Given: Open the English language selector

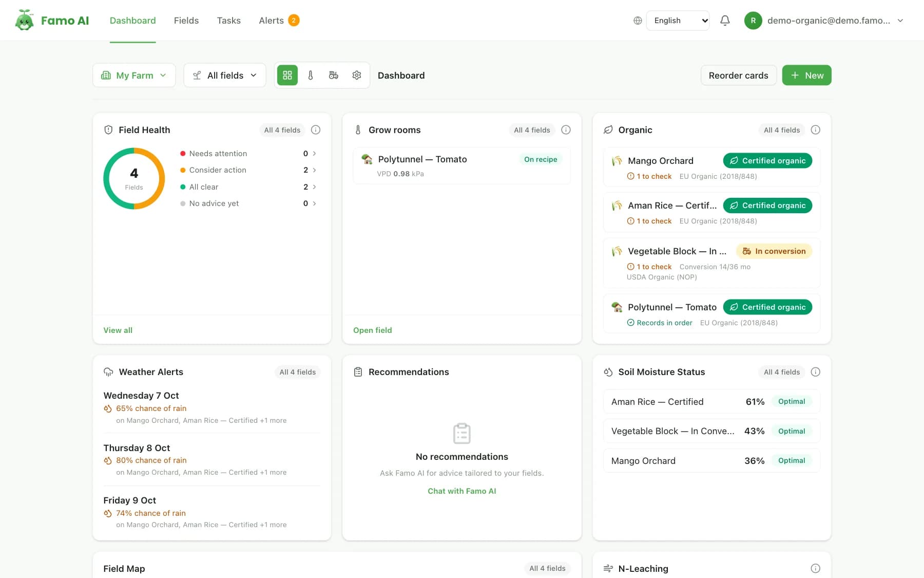Looking at the screenshot, I should pyautogui.click(x=678, y=21).
